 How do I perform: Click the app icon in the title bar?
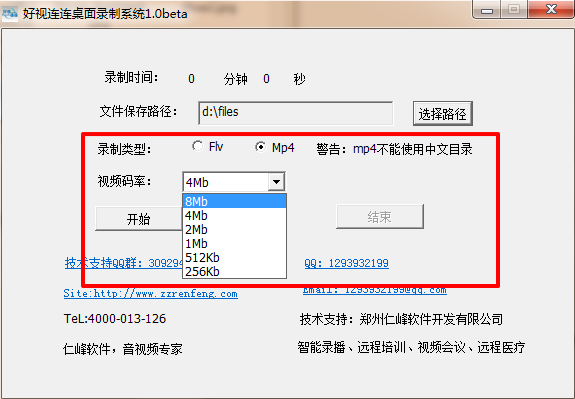[10, 14]
